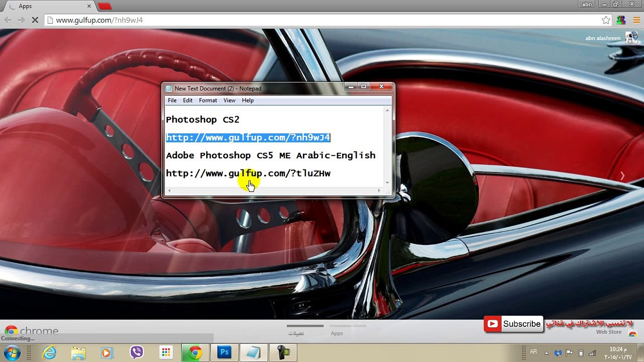Open Notepad Format menu
This screenshot has height=362, width=644.
click(x=208, y=101)
